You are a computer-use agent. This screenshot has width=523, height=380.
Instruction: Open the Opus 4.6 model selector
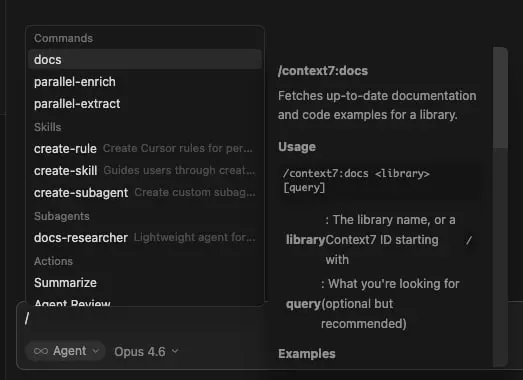[x=146, y=352]
